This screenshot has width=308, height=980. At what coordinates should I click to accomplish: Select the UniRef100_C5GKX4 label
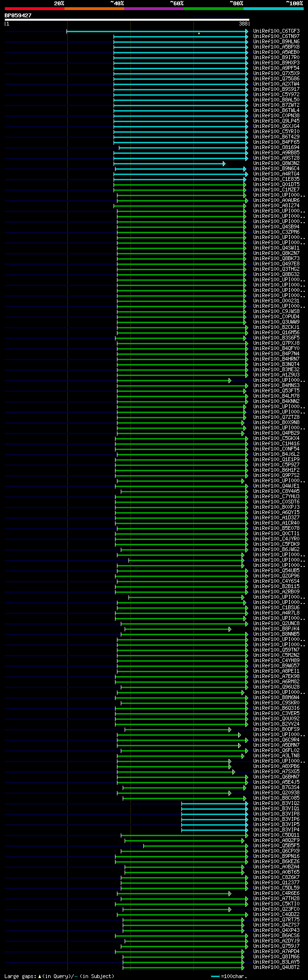[x=276, y=439]
